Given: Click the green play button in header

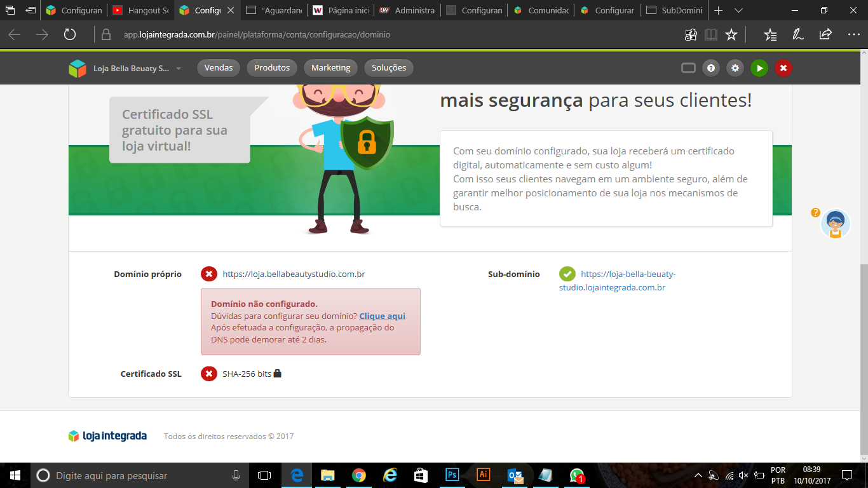Looking at the screenshot, I should [x=759, y=68].
